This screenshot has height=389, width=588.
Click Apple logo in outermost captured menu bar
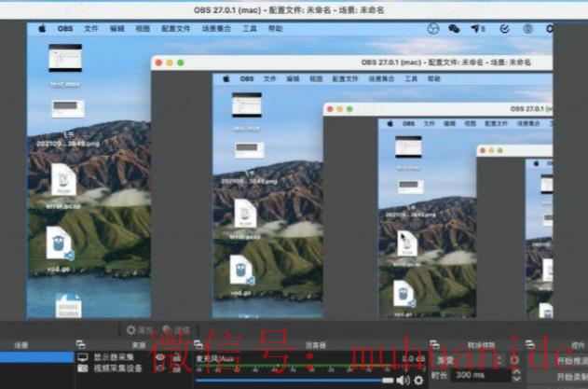pos(42,29)
